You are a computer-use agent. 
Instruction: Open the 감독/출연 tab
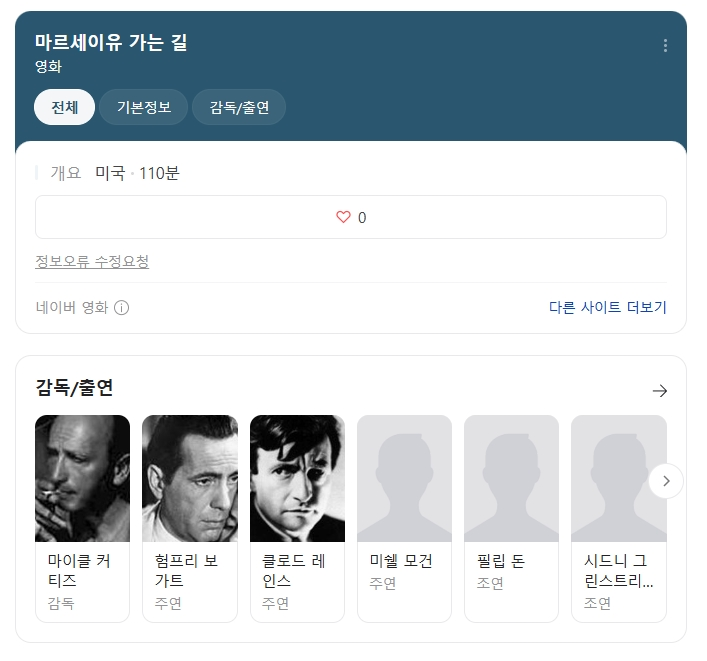click(x=239, y=107)
